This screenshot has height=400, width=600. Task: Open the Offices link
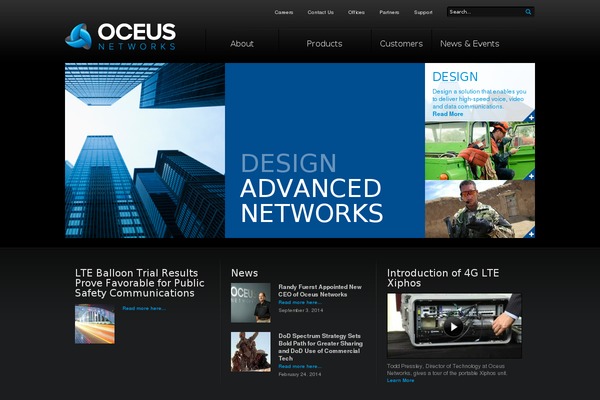tap(356, 12)
